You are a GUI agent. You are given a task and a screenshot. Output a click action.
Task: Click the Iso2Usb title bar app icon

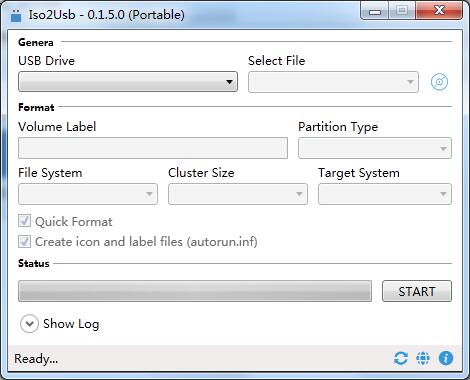point(16,15)
